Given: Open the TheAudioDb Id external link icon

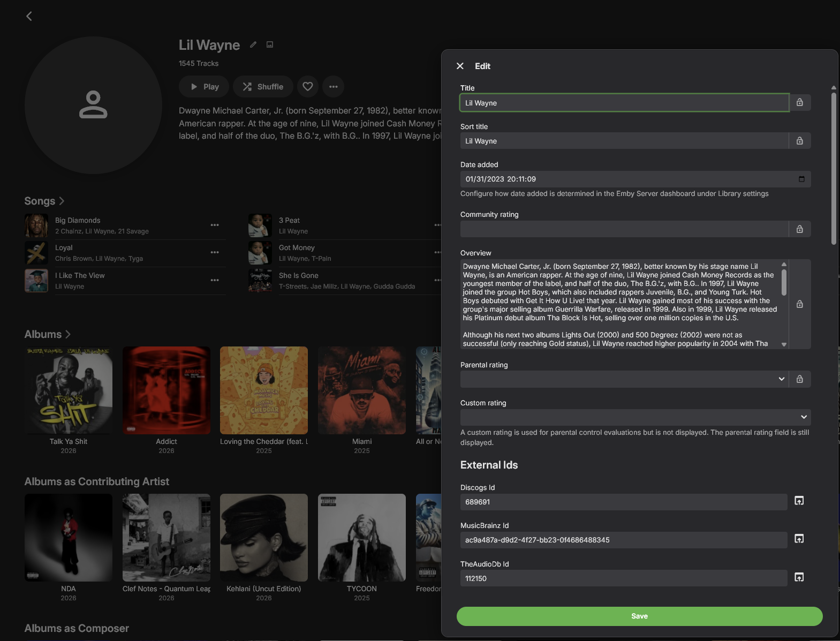Looking at the screenshot, I should (799, 577).
